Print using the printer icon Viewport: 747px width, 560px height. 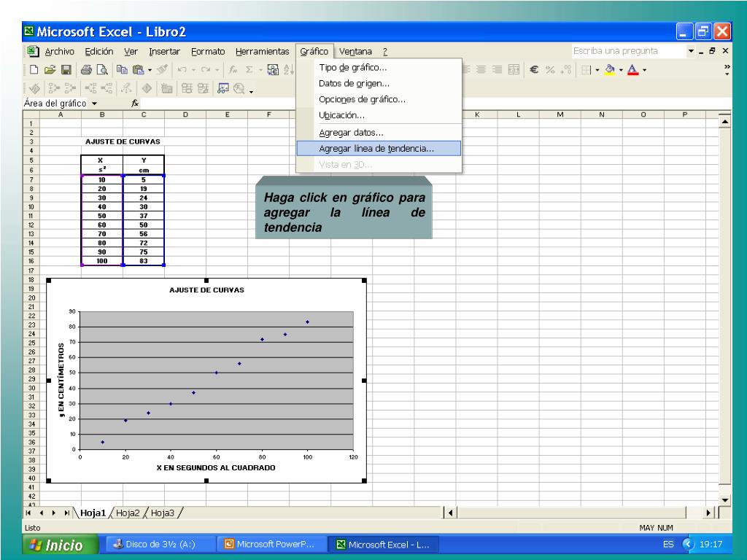(86, 70)
